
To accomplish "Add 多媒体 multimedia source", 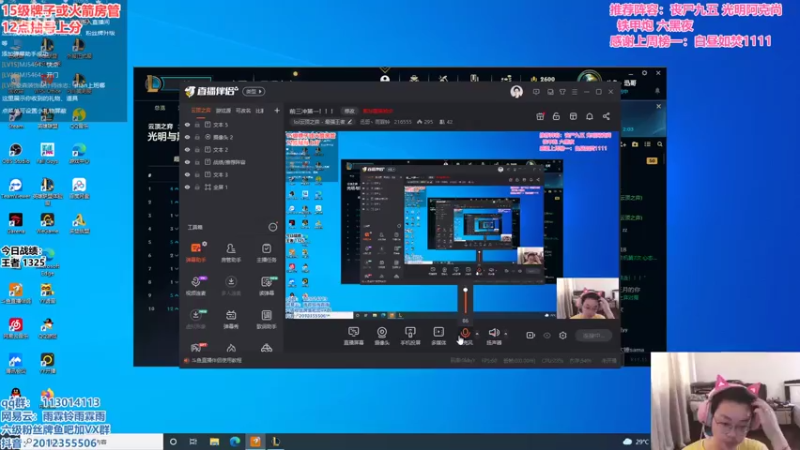I will [x=439, y=336].
